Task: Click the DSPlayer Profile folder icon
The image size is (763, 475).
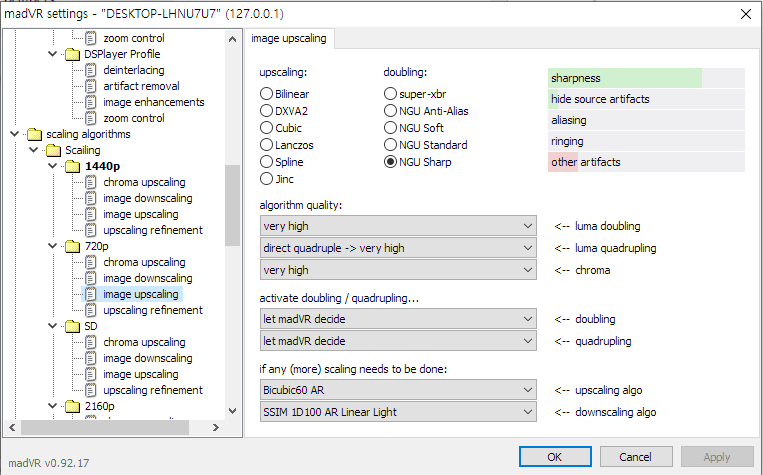Action: point(73,54)
